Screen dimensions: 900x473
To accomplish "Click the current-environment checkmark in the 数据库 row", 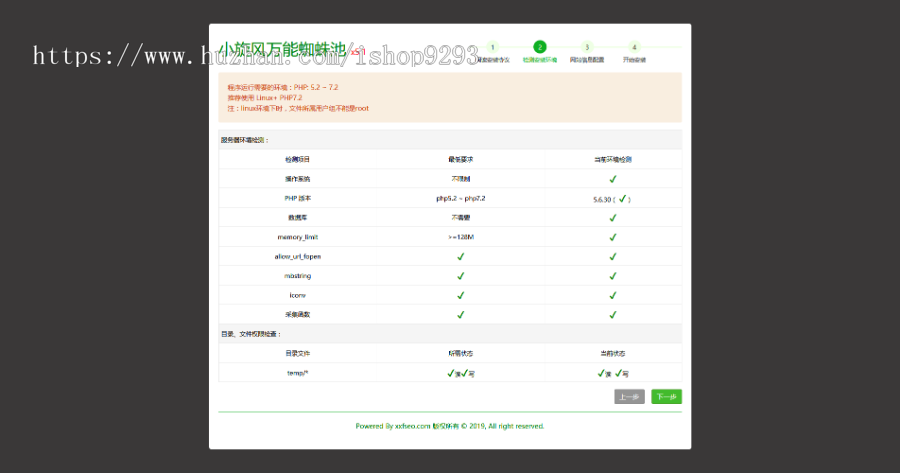I will tap(613, 217).
